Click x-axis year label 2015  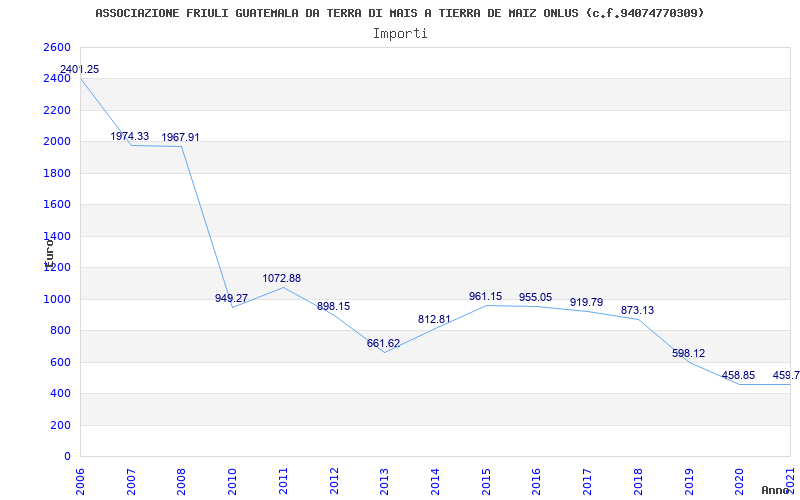coord(486,481)
